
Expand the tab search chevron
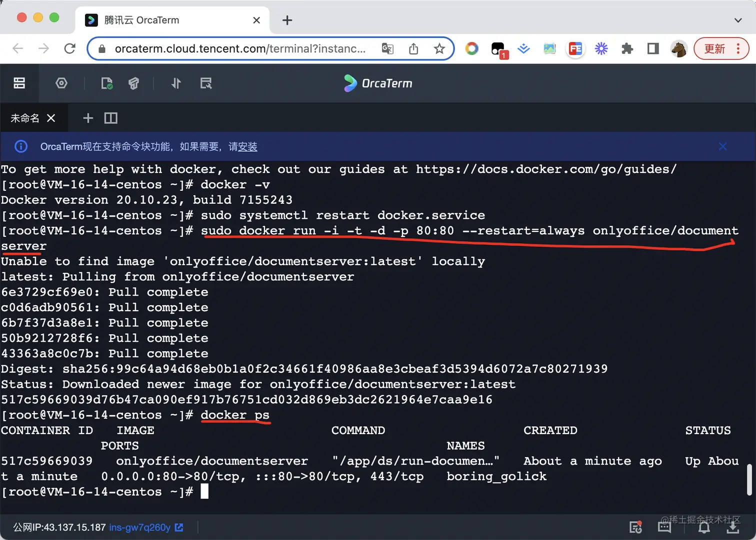(738, 20)
